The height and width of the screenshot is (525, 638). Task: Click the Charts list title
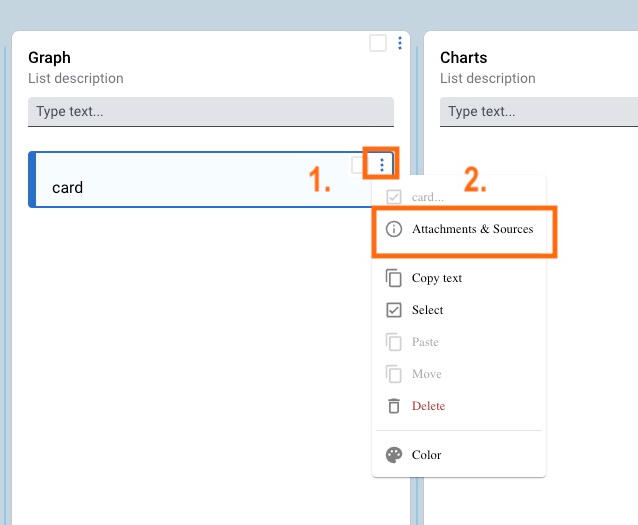tap(464, 58)
